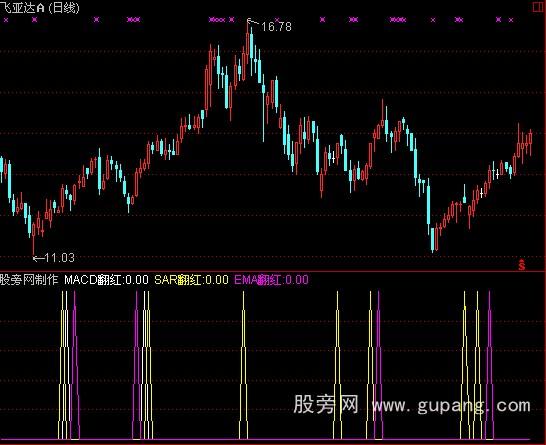Image resolution: width=546 pixels, height=445 pixels.
Task: Click the stock title 飞亚达A (日线)
Action: click(x=40, y=8)
